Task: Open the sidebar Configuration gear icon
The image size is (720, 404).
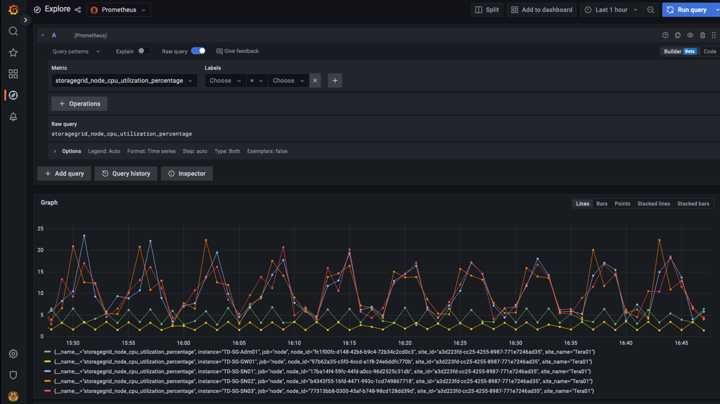Action: 13,353
